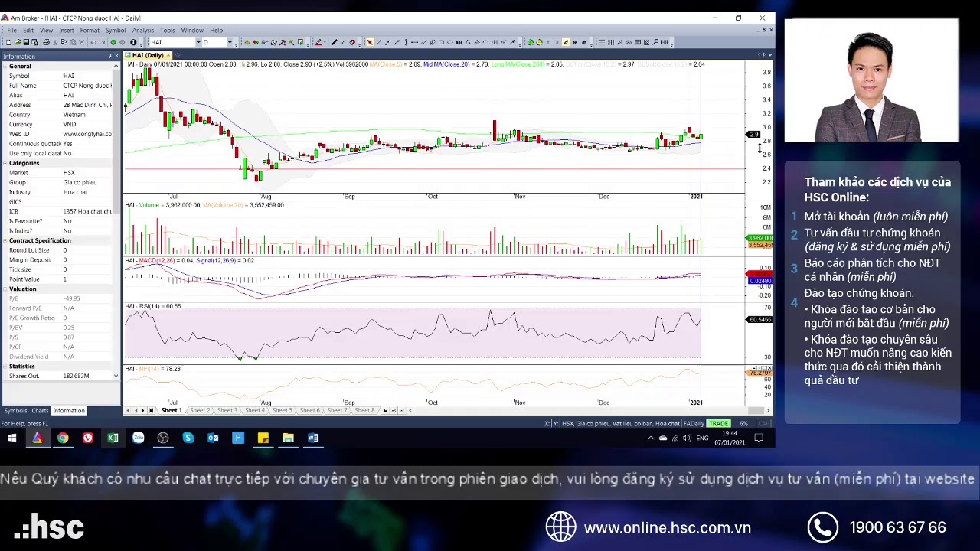Open the Window menu

click(x=192, y=31)
